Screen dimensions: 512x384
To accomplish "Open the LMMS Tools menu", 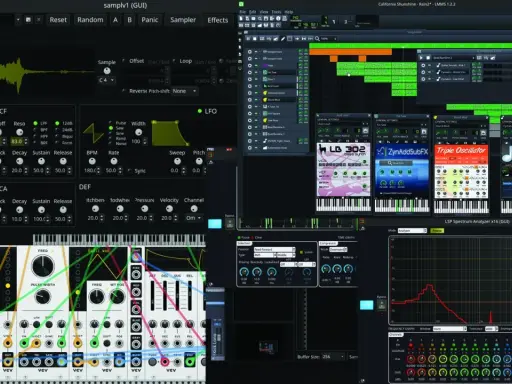I will click(x=276, y=12).
